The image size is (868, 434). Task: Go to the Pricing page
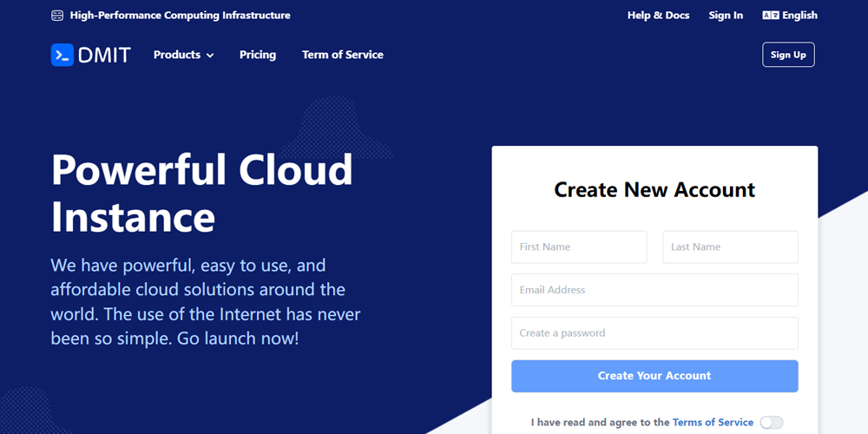[258, 55]
